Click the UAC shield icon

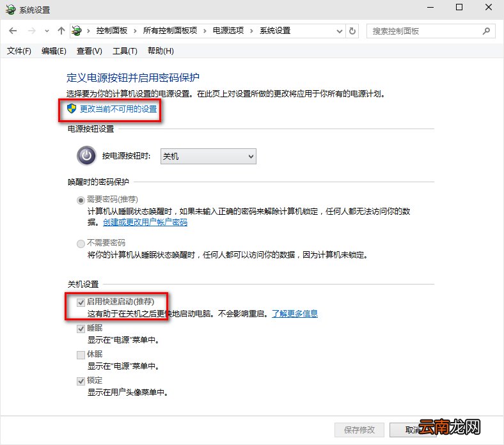point(72,109)
